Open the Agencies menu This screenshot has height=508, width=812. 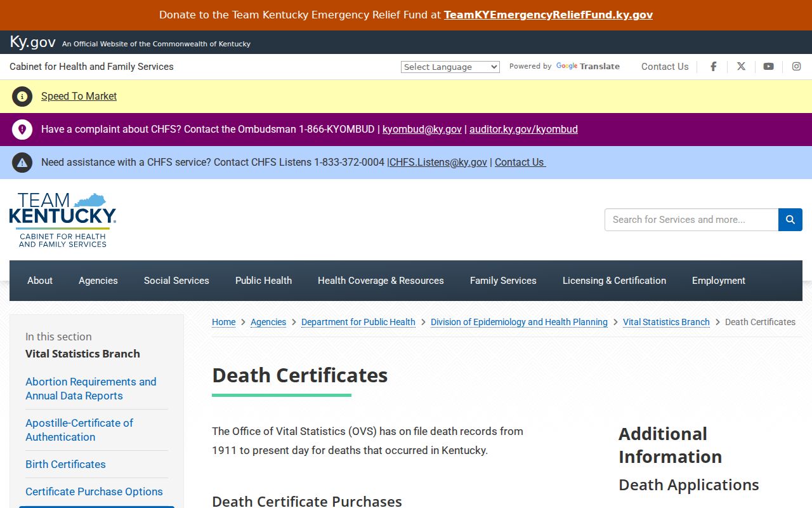98,281
